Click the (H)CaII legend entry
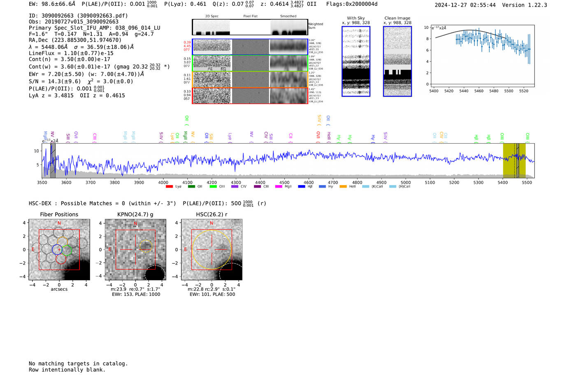This screenshot has width=576, height=392. [x=400, y=187]
